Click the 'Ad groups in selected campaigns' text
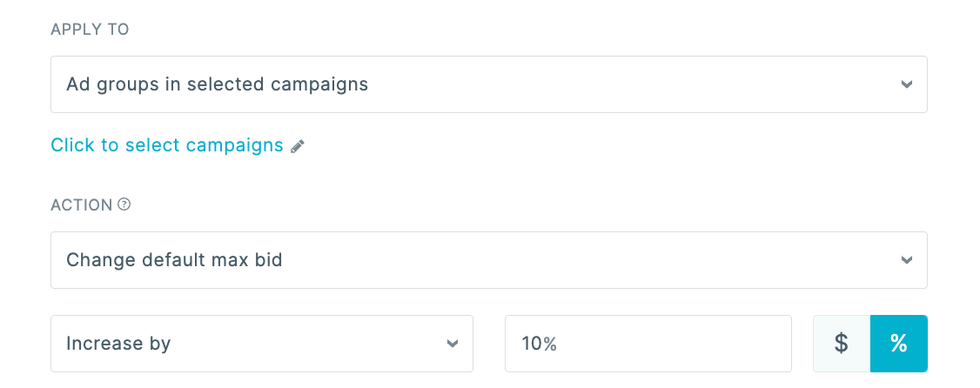Screen dimensions: 980x388 [217, 84]
